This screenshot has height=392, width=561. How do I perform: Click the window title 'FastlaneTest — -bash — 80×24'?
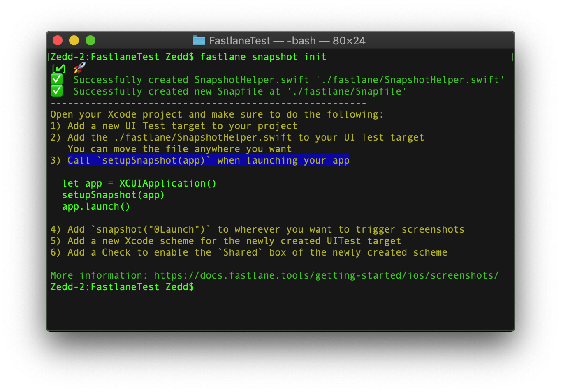tap(287, 41)
